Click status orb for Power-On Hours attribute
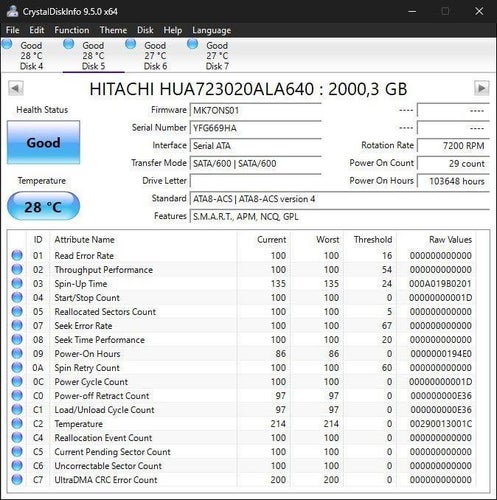 click(17, 353)
